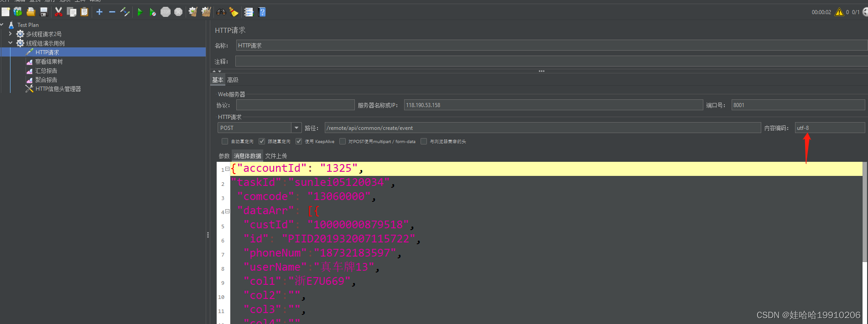Collapse the 线程组演示用例 tree node
Viewport: 868px width, 324px height.
click(x=10, y=43)
